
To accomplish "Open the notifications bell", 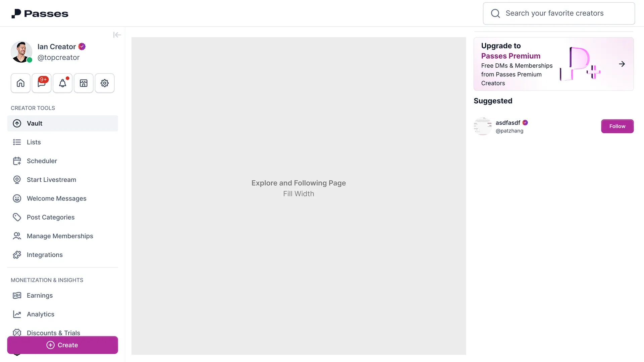I will point(62,83).
